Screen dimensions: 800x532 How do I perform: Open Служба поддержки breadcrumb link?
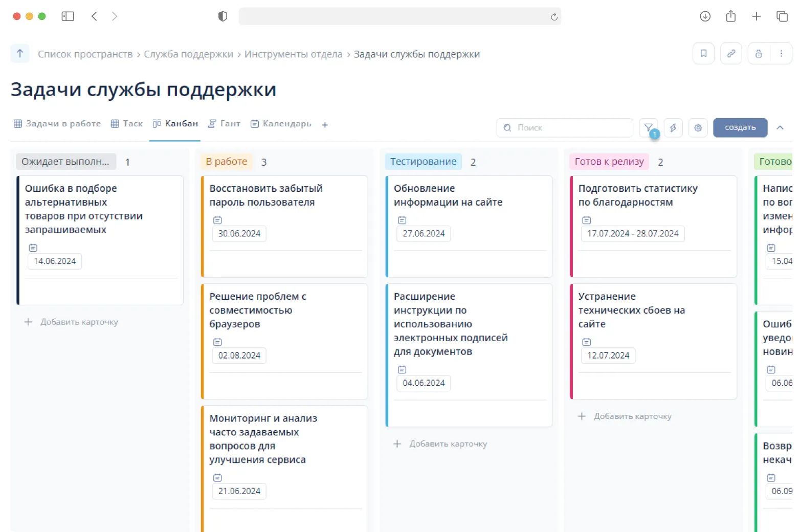(188, 54)
